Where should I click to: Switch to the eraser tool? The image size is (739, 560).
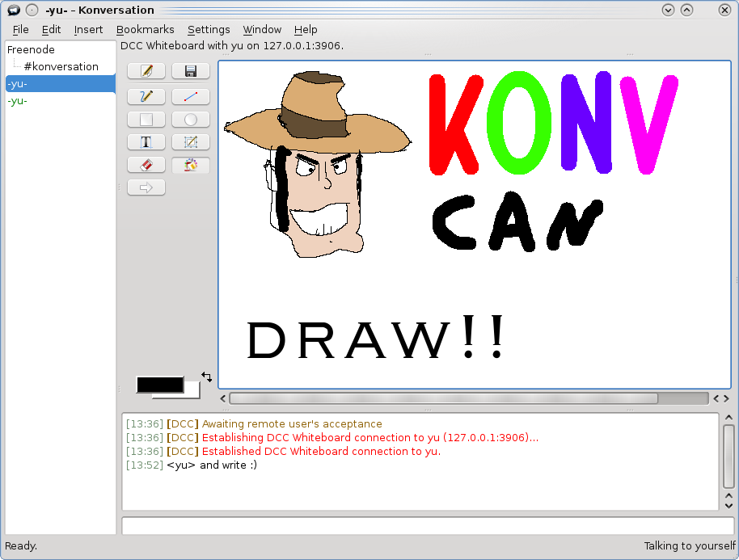point(146,165)
